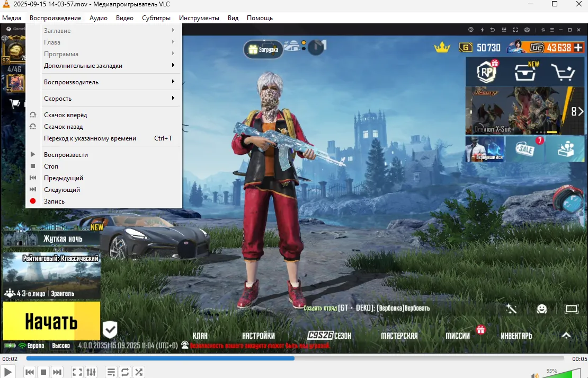Open the Аудио menu
This screenshot has width=588, height=378.
99,18
